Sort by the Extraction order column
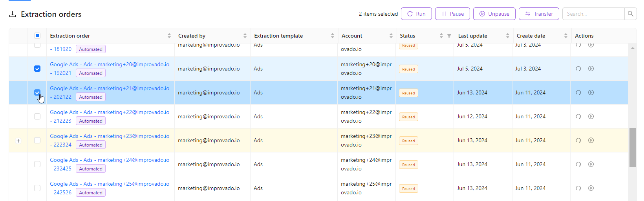 pyautogui.click(x=169, y=36)
